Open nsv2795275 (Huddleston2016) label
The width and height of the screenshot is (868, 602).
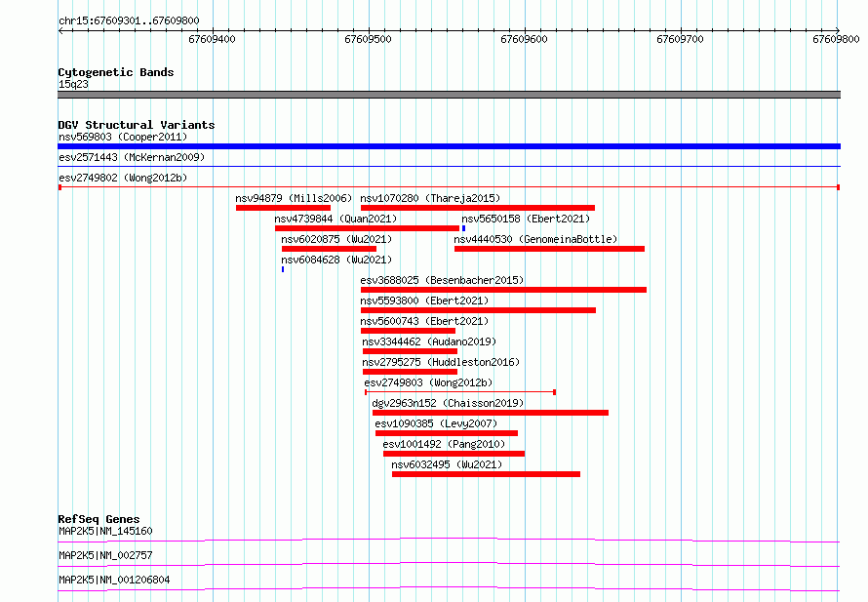pos(441,362)
